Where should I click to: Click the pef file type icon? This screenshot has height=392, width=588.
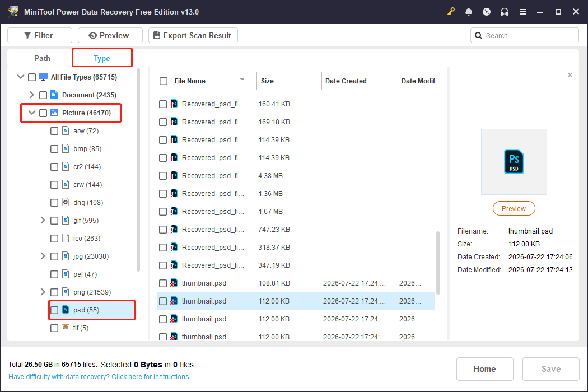point(66,274)
